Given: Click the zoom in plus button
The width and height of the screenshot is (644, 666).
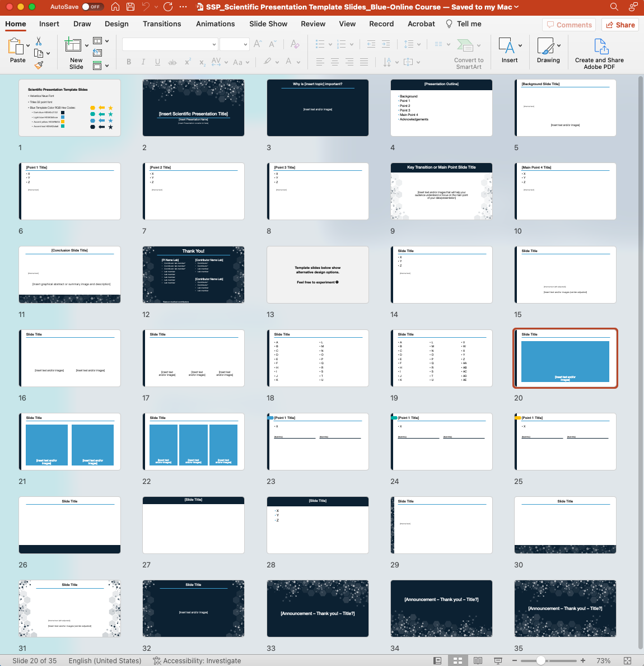Looking at the screenshot, I should click(583, 660).
